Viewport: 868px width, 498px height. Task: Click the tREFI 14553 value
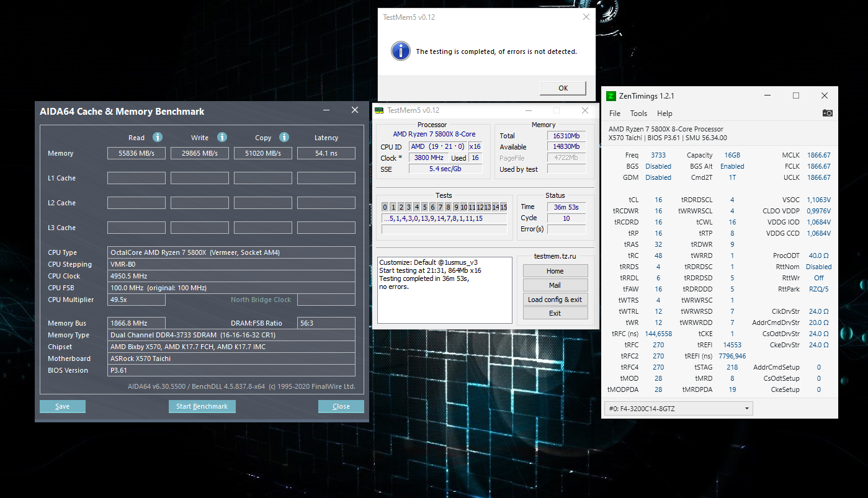point(732,345)
